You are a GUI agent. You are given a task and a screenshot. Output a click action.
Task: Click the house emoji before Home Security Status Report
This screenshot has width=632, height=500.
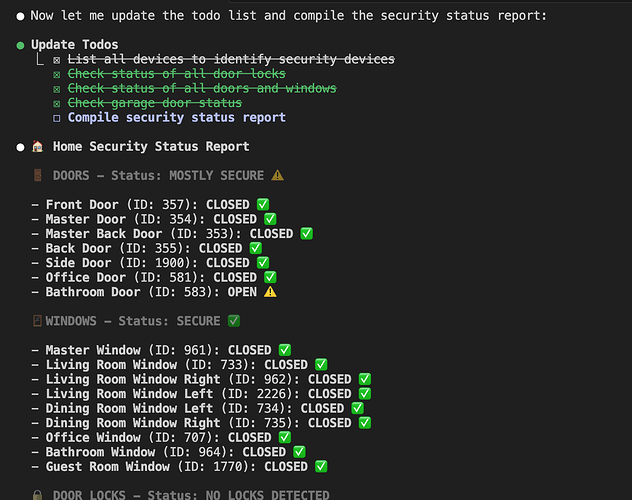[x=37, y=146]
